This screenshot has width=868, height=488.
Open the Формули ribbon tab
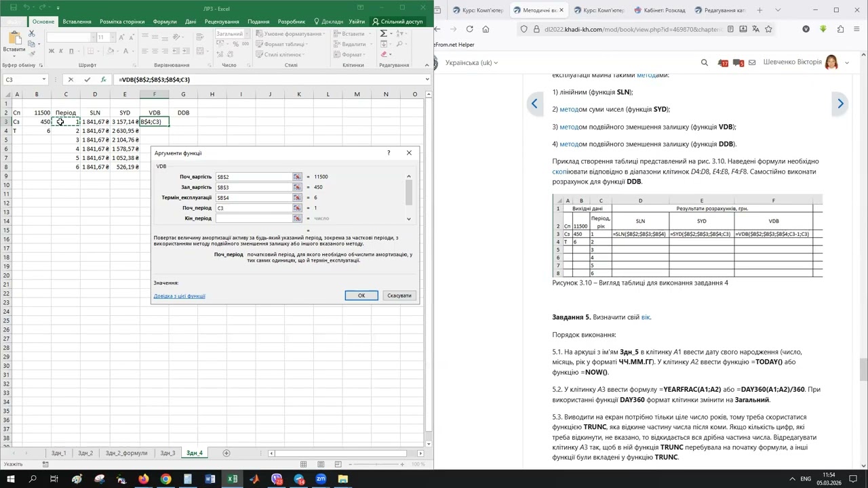click(165, 22)
